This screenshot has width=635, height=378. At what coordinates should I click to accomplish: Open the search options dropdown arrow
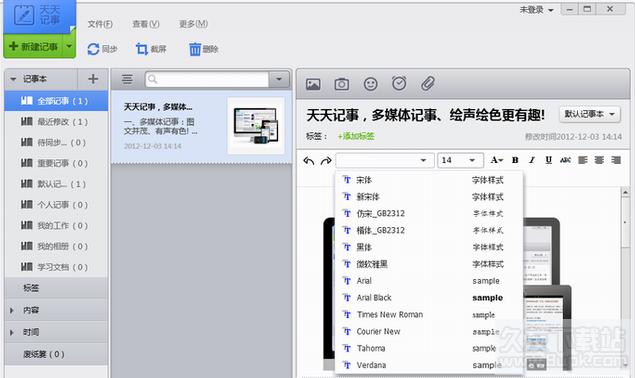[279, 79]
